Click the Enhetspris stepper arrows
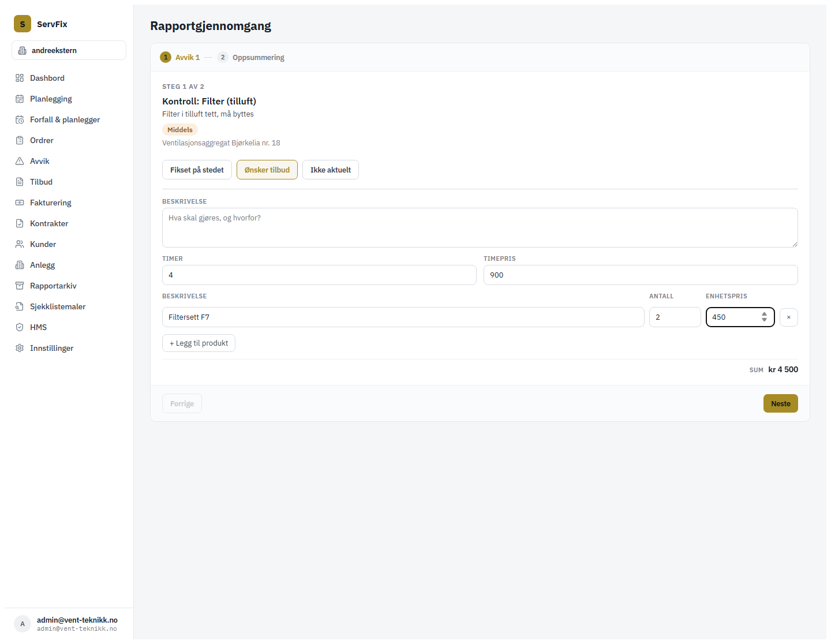 pyautogui.click(x=764, y=317)
